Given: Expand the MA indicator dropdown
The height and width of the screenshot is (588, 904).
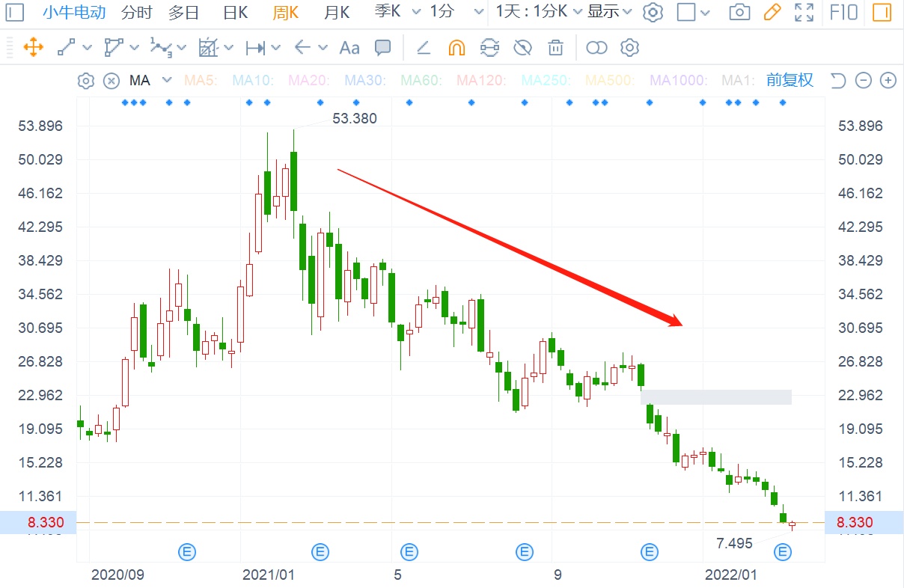Looking at the screenshot, I should tap(167, 80).
